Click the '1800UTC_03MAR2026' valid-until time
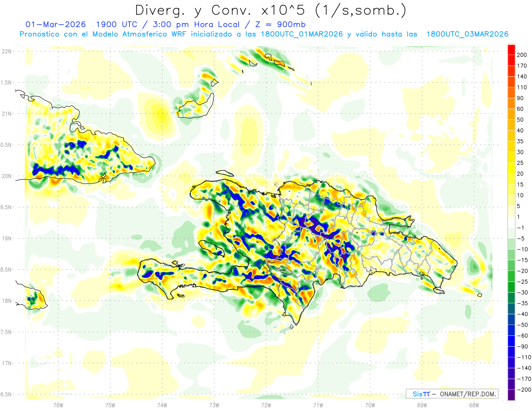Image resolution: width=532 pixels, height=411 pixels. (x=467, y=34)
